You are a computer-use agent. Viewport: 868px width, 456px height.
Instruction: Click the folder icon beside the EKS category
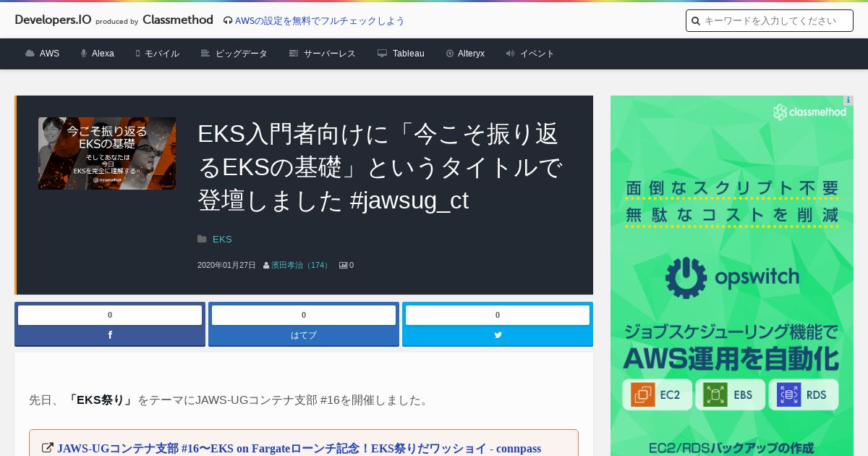tap(202, 239)
